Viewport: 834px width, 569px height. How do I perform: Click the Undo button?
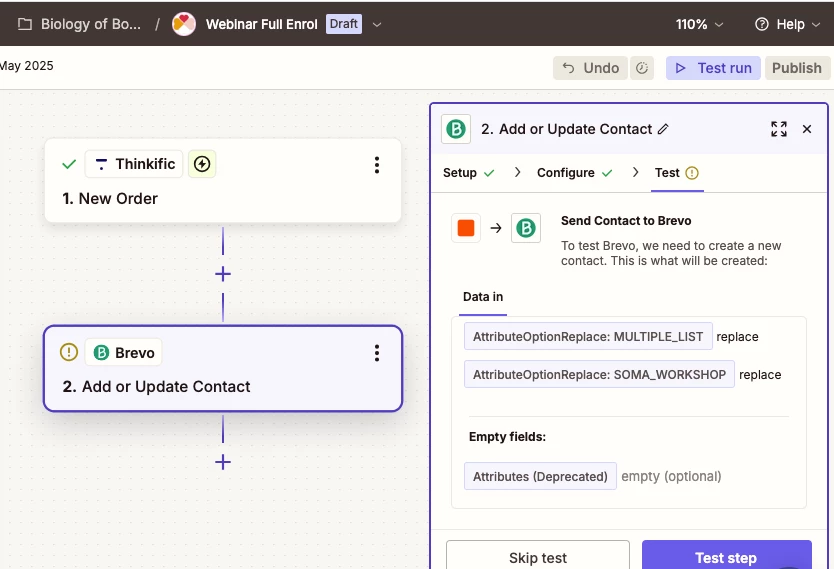pyautogui.click(x=590, y=68)
